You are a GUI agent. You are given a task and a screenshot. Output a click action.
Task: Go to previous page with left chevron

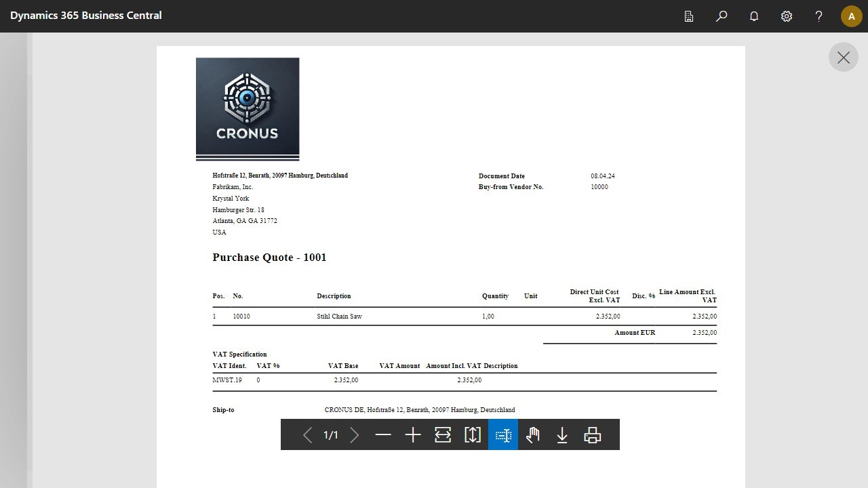[x=307, y=434]
